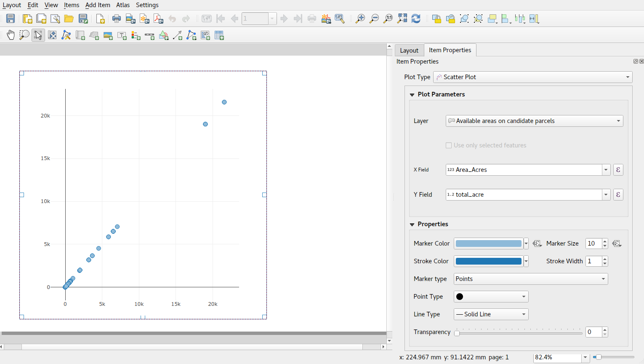
Task: Enable Use only selected features
Action: [449, 145]
